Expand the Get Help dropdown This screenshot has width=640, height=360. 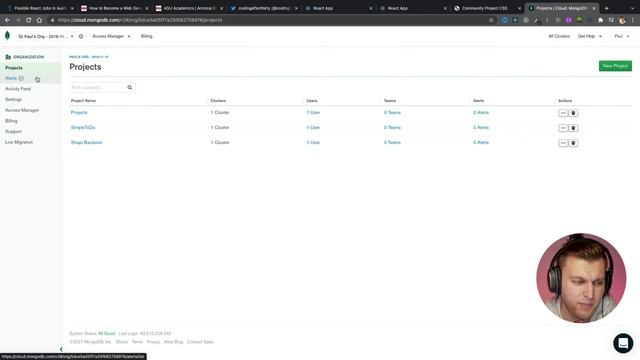click(x=589, y=36)
